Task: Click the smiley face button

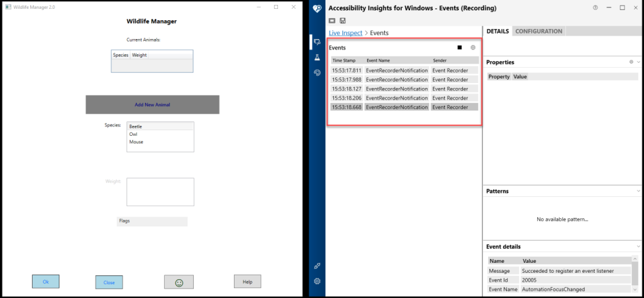Action: [179, 282]
